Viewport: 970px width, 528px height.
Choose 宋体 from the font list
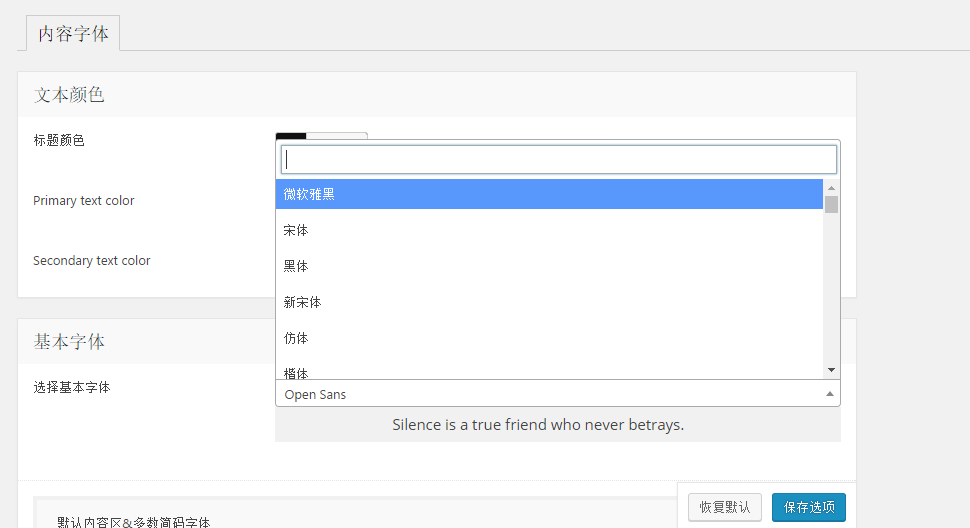(x=549, y=230)
